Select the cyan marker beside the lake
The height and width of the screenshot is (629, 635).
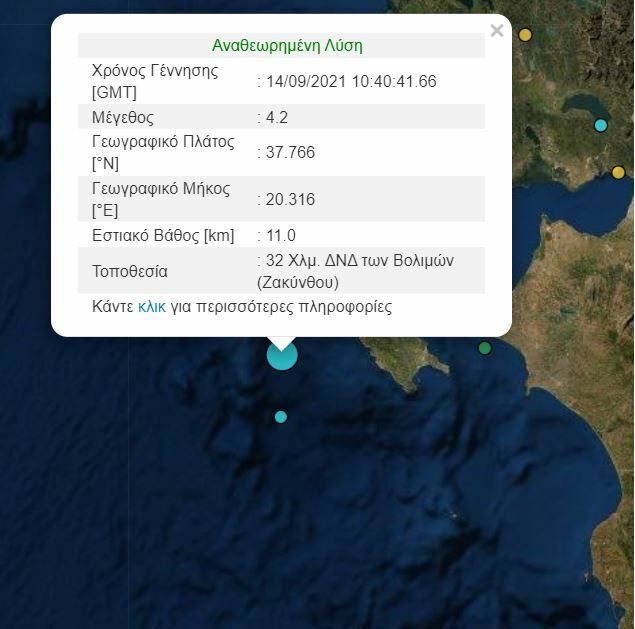tap(601, 126)
